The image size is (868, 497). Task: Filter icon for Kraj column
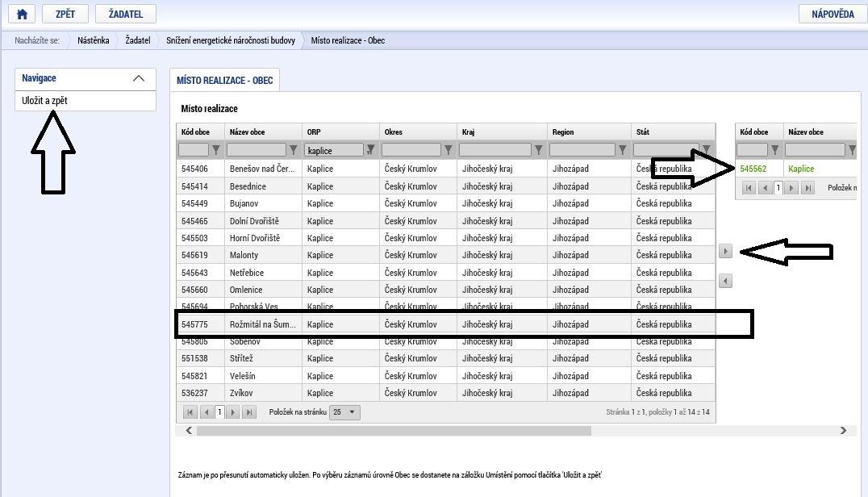[x=538, y=150]
